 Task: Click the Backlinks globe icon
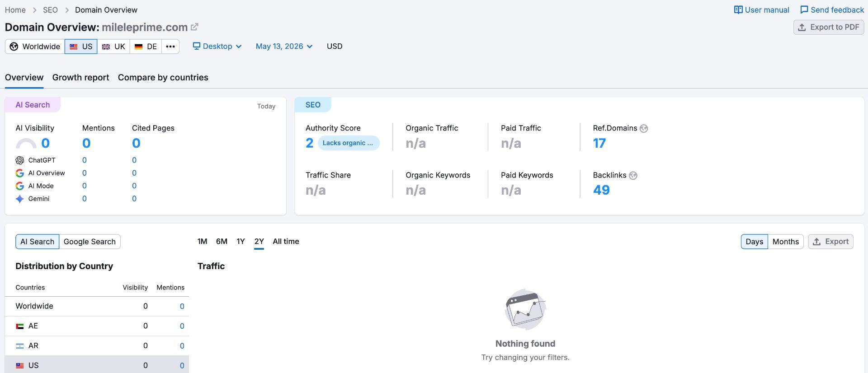(x=633, y=176)
